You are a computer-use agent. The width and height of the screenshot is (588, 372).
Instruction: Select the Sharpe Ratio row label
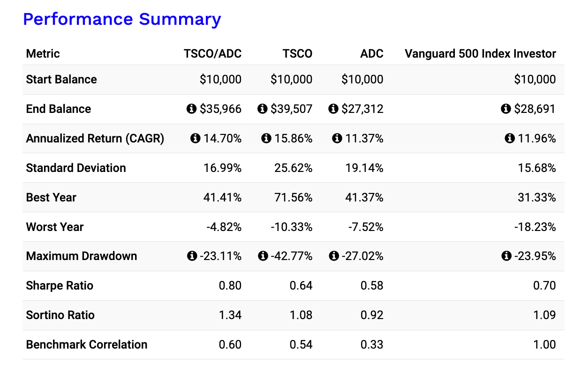pos(59,286)
